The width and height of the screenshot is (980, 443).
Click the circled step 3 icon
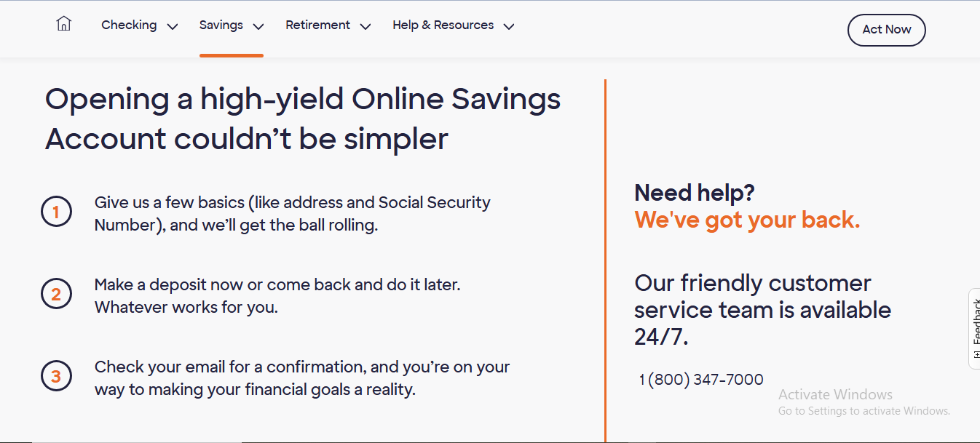[x=57, y=376]
